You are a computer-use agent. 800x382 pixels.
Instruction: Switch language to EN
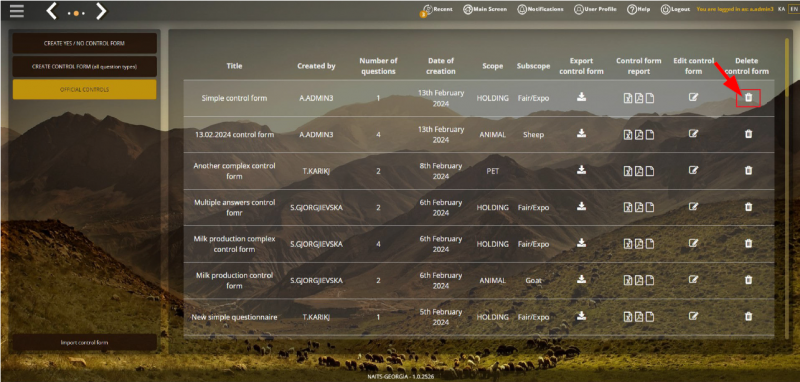[x=793, y=9]
